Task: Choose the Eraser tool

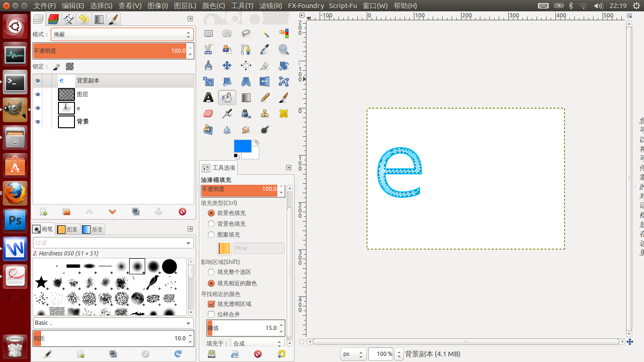Action: (208, 114)
